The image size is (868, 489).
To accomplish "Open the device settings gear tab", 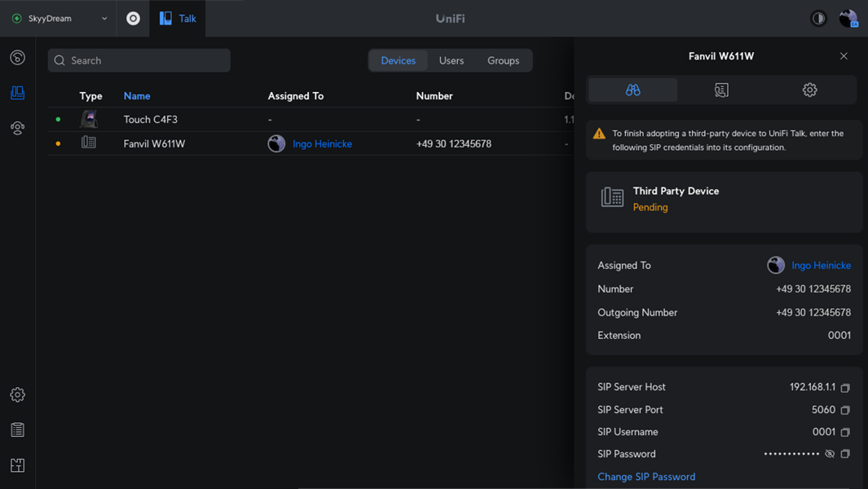I will click(809, 90).
